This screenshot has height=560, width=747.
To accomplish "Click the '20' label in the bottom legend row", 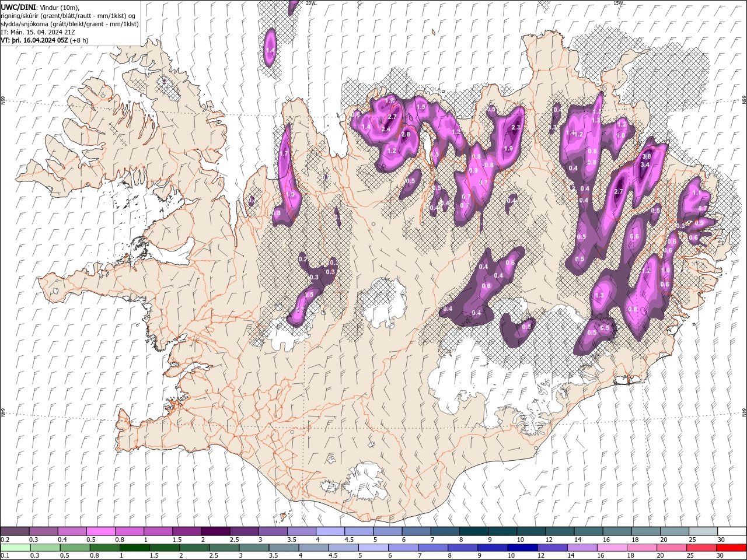I will 660,556.
